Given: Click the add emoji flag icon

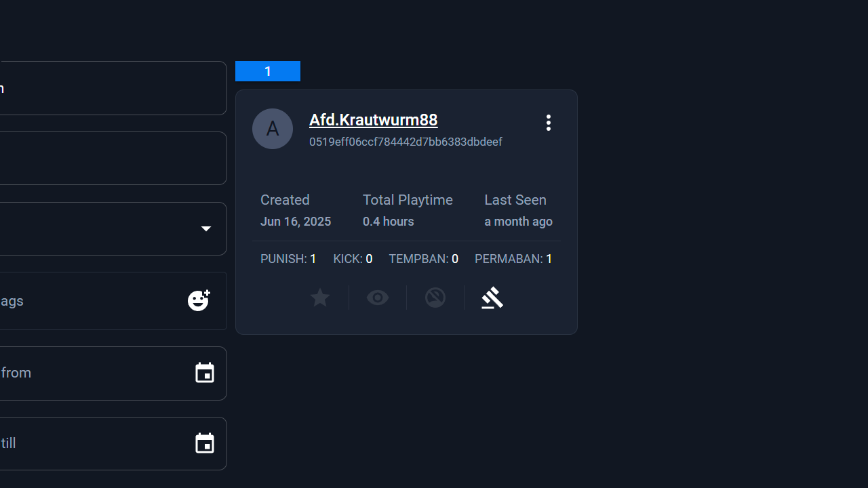Looking at the screenshot, I should click(x=199, y=300).
